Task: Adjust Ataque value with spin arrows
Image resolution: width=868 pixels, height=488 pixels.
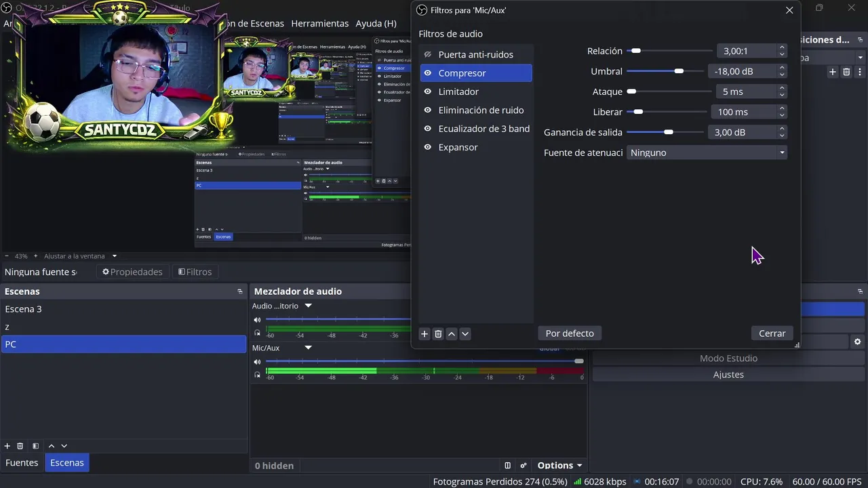Action: click(x=782, y=91)
